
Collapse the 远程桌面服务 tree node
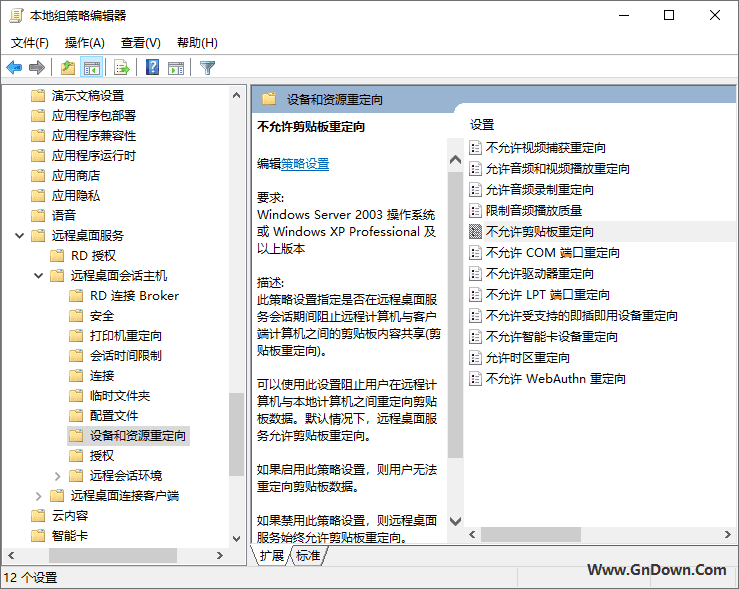point(19,235)
